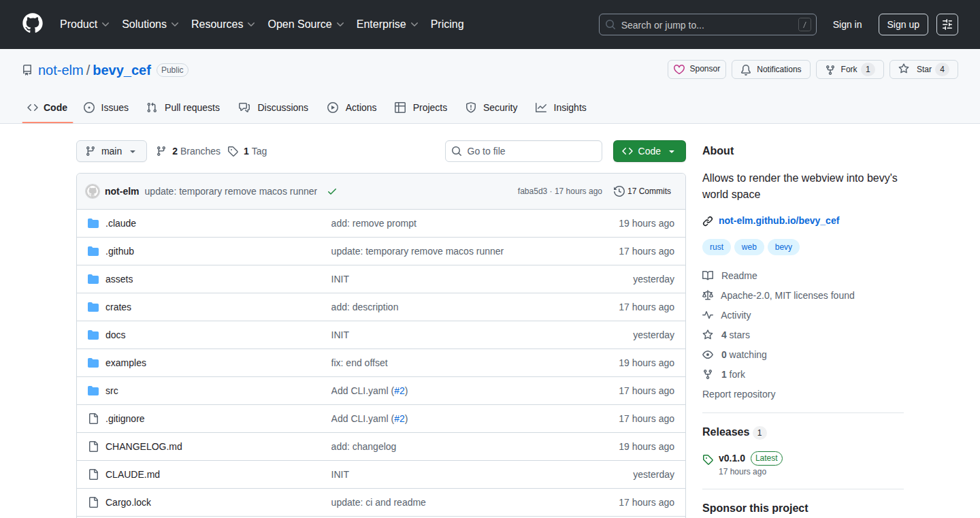Open the main branch selector dropdown
Screen dimensions: 980x518
click(x=112, y=151)
